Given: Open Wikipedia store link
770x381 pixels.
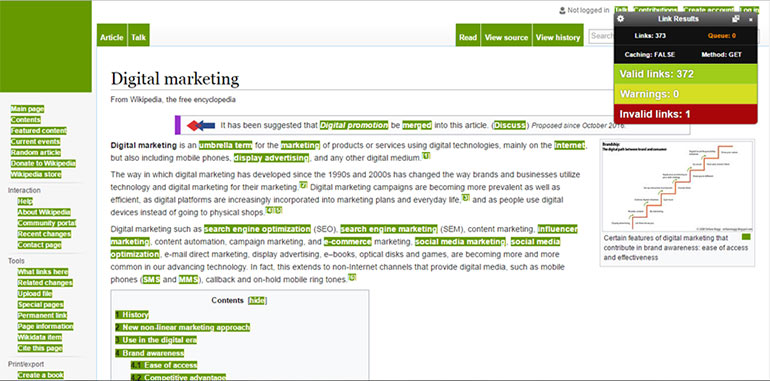Looking at the screenshot, I should [x=36, y=174].
